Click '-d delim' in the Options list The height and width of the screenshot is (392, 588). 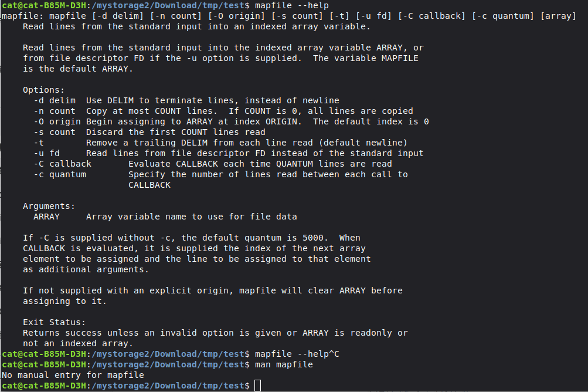(55, 100)
